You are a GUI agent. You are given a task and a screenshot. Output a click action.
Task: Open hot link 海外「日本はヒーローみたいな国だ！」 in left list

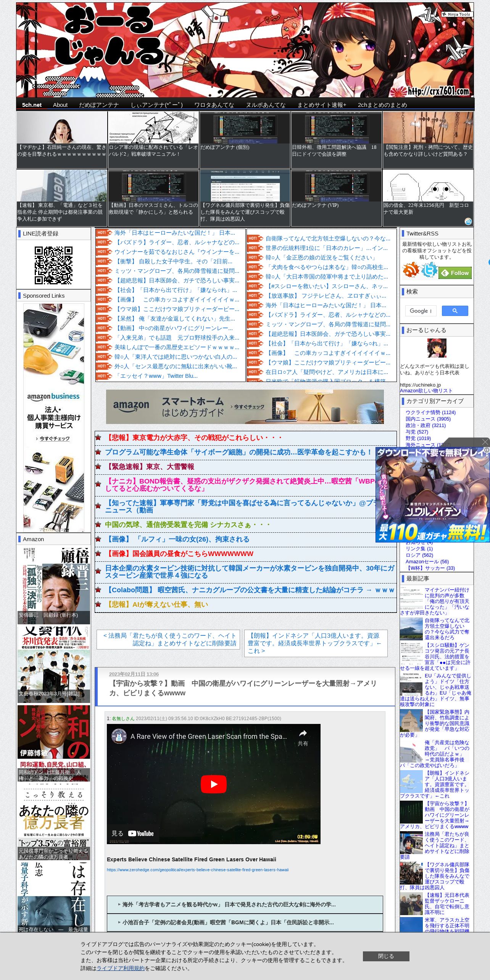point(174,233)
